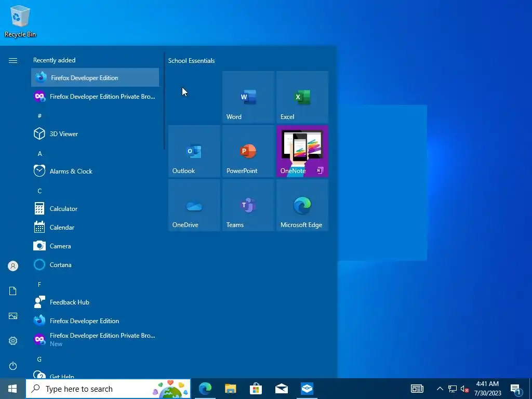This screenshot has width=532, height=399.
Task: Click the app list scrollbar
Action: [x=164, y=101]
